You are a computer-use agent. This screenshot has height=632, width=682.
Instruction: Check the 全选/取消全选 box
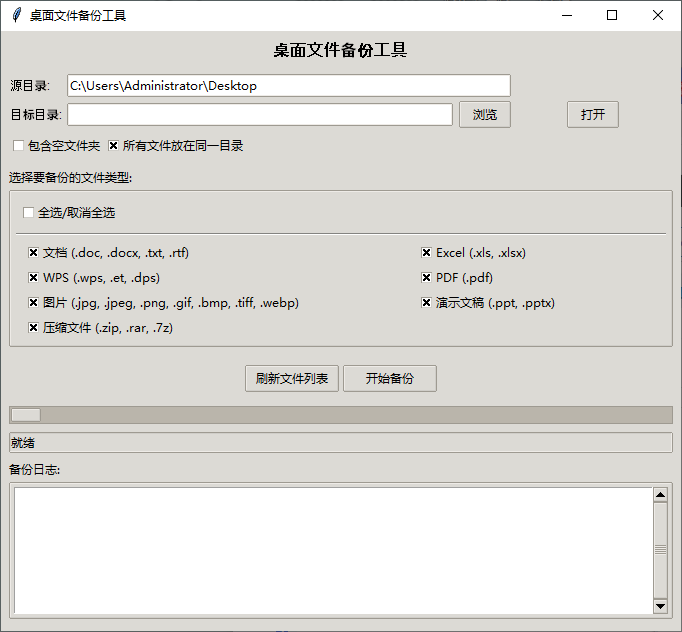pyautogui.click(x=28, y=213)
